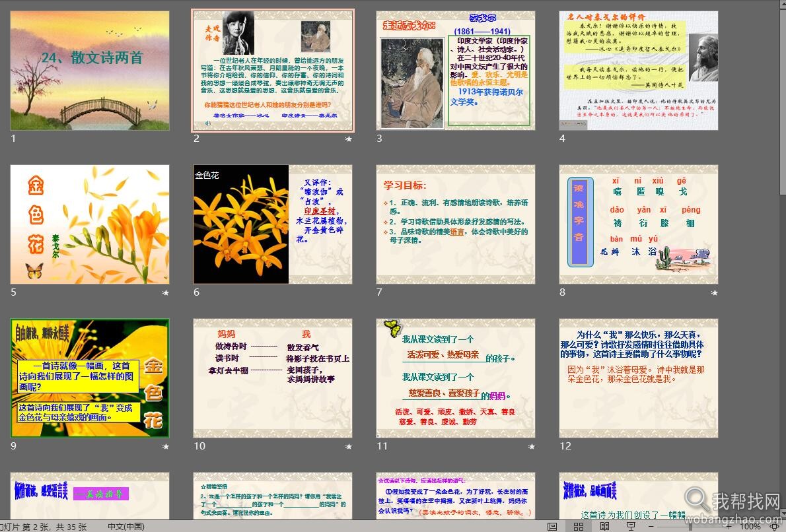Select slide 3 about 泰戈尔 (1861—1941)
786x532 pixels.
point(456,71)
